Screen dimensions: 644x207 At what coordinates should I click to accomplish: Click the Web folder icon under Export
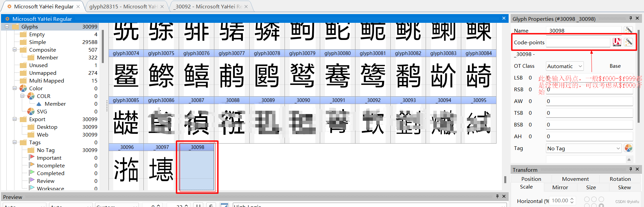tap(31, 135)
